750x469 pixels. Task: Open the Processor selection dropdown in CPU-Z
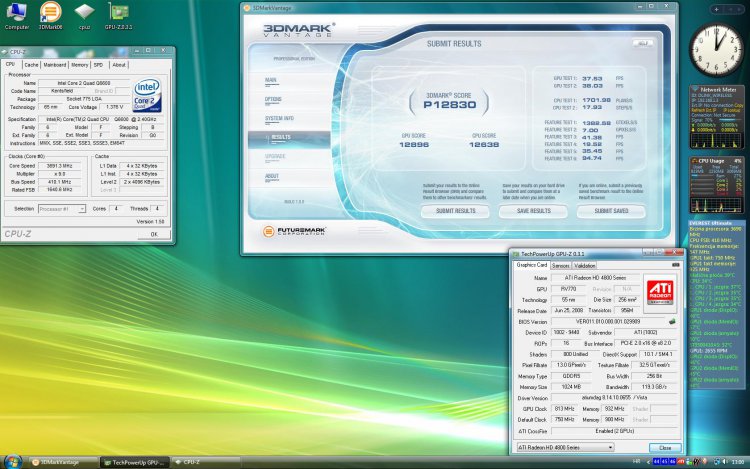point(62,209)
